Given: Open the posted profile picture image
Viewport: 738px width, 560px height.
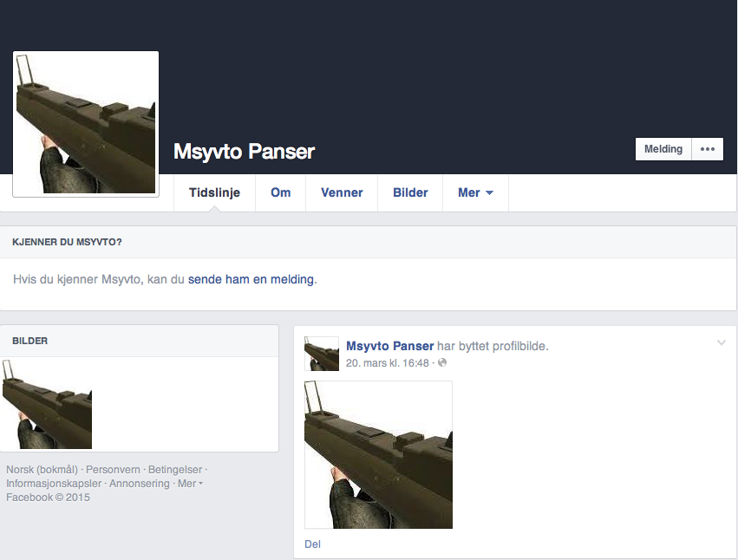Looking at the screenshot, I should [378, 454].
